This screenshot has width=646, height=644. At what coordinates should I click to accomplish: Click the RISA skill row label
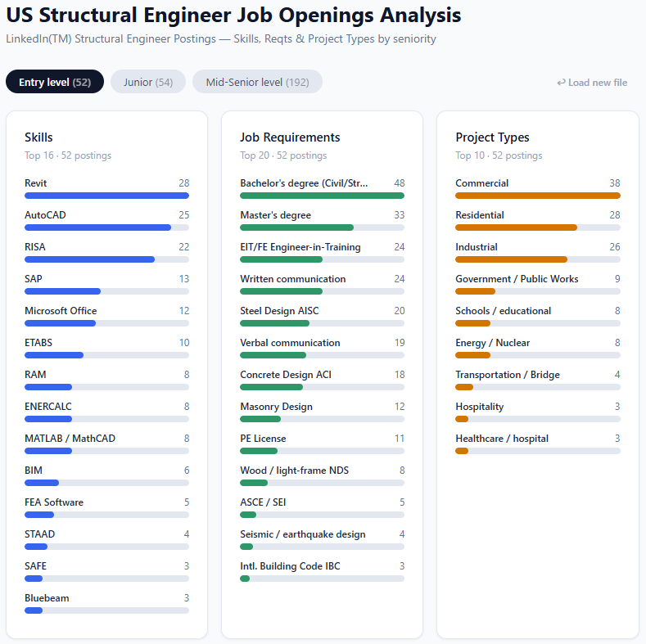[37, 247]
